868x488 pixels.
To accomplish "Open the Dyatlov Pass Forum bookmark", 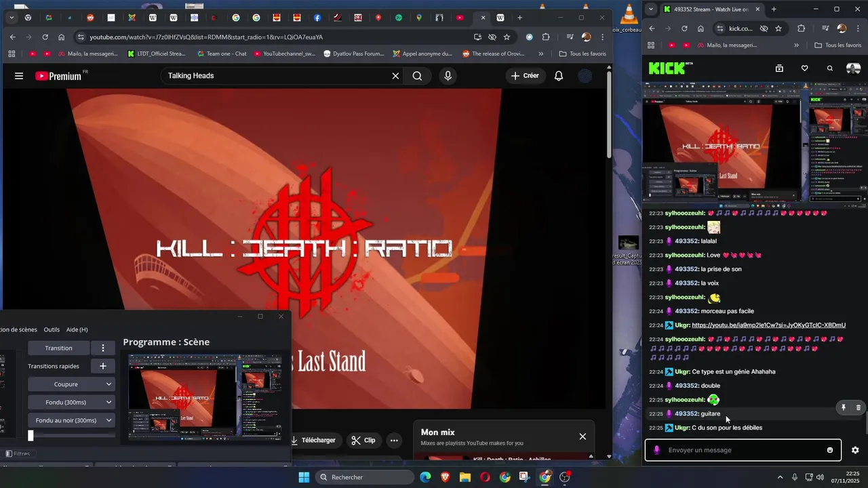I will pyautogui.click(x=354, y=54).
